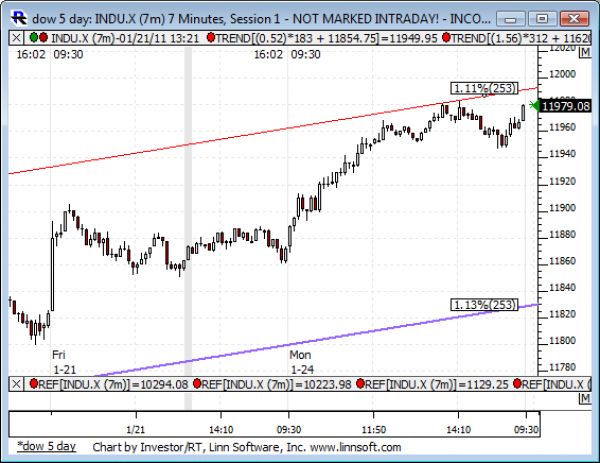Image resolution: width=600 pixels, height=463 pixels.
Task: Close the lower pane with the X box
Action: pos(16,384)
